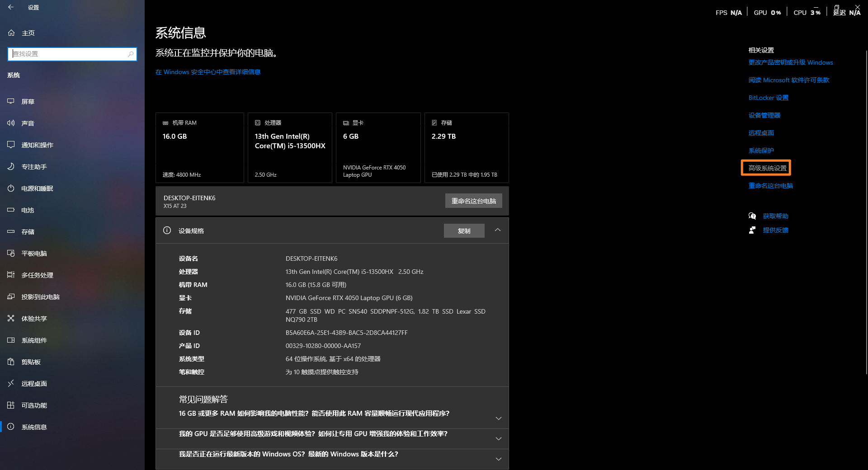Open 通知和操作 settings page
868x470 pixels.
click(72, 145)
